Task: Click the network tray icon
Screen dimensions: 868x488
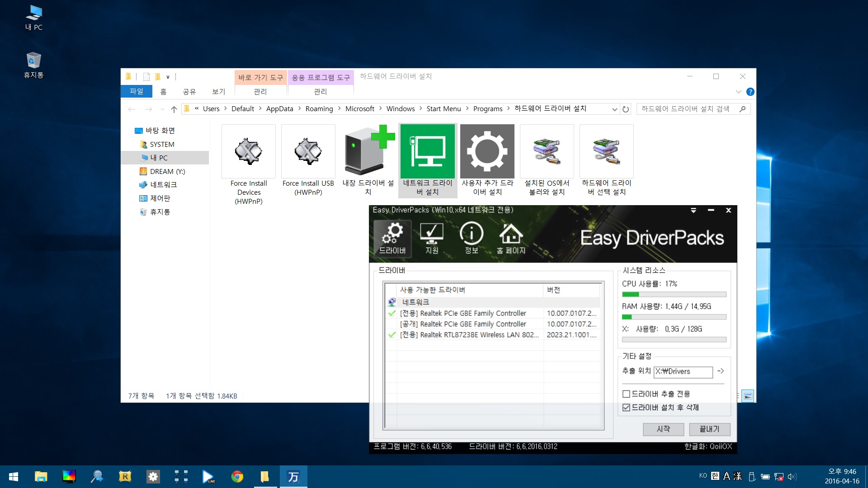Action: pyautogui.click(x=778, y=476)
